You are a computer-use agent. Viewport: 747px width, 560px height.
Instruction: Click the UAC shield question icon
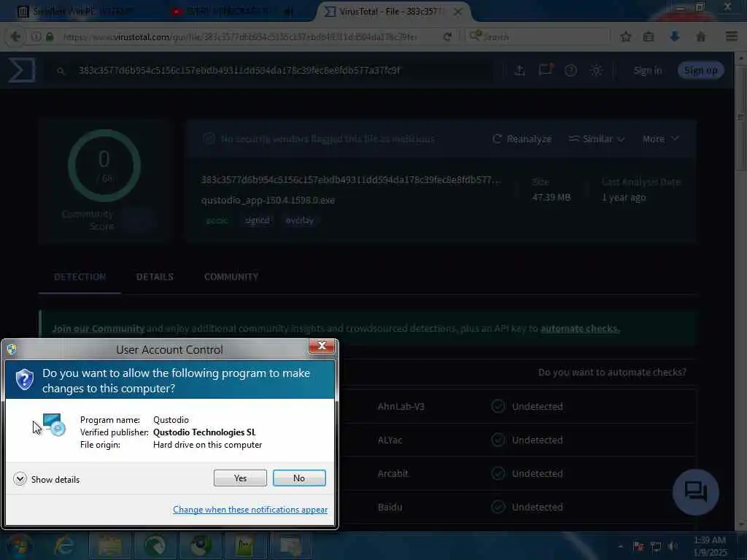[x=24, y=379]
